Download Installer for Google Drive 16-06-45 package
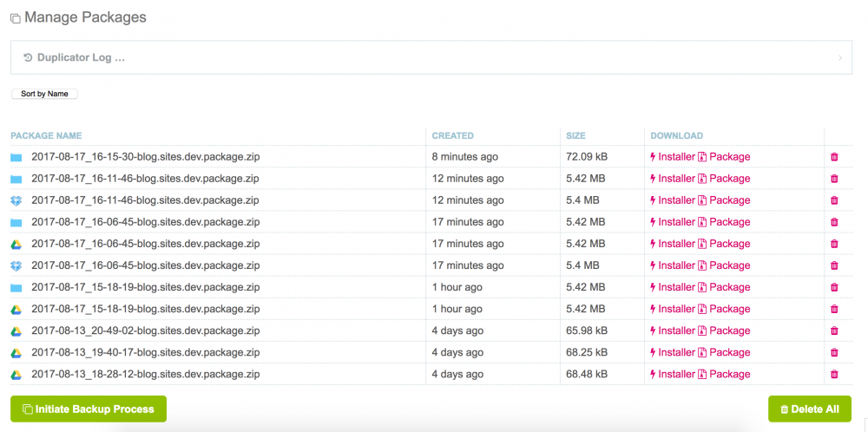This screenshot has height=432, width=868. click(672, 244)
